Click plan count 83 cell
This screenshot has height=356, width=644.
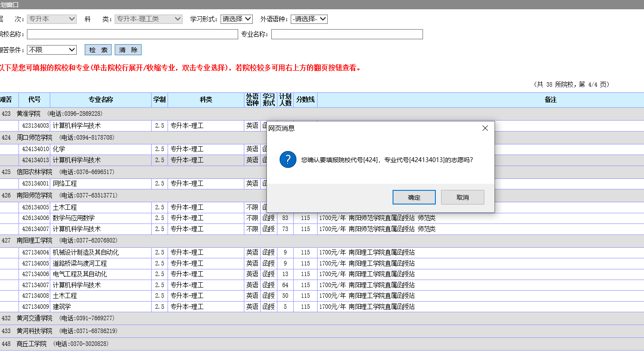[285, 218]
